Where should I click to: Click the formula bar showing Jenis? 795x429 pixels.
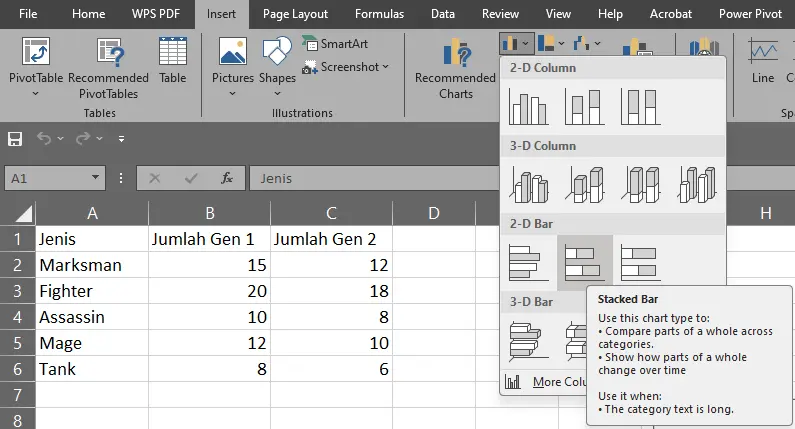374,178
